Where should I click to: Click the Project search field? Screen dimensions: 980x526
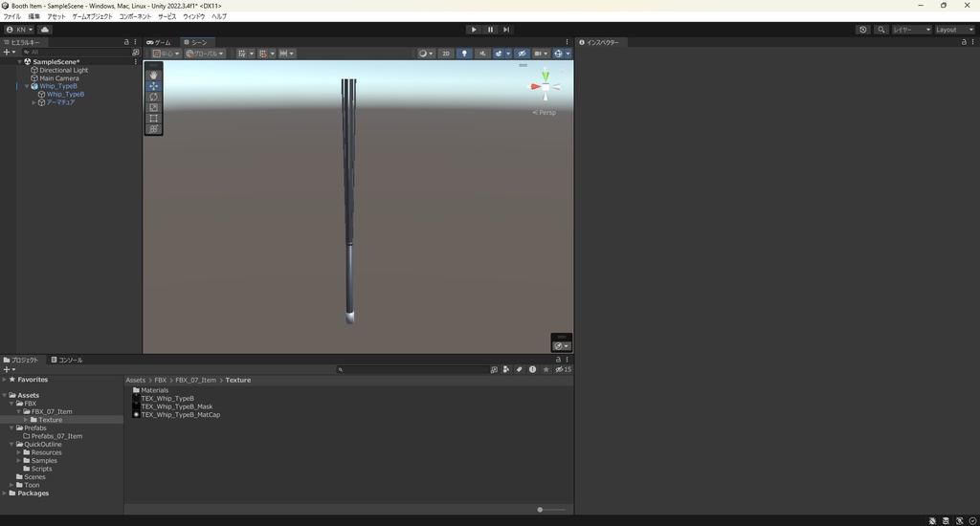(412, 369)
